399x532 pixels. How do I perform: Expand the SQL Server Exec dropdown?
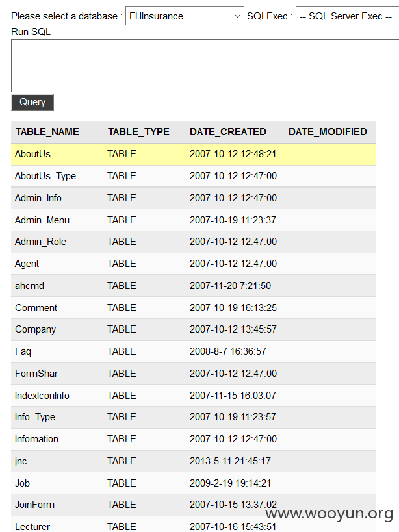point(348,16)
